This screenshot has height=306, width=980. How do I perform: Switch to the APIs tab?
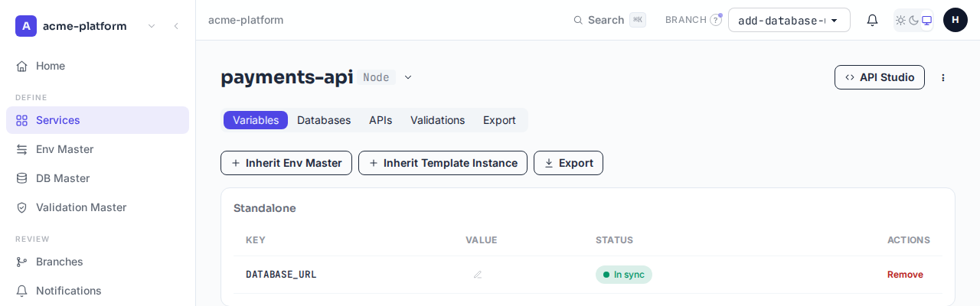click(x=381, y=120)
